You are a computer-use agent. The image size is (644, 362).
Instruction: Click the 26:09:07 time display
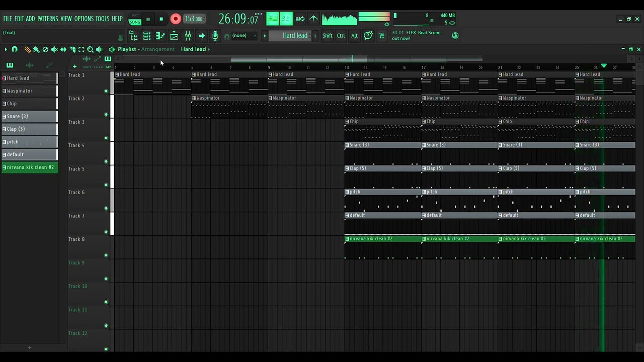[x=238, y=19]
